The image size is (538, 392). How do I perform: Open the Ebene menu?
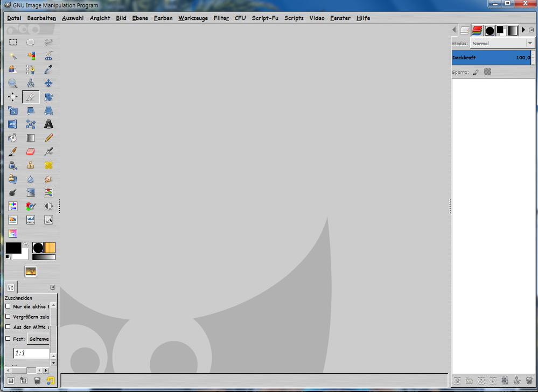point(140,18)
